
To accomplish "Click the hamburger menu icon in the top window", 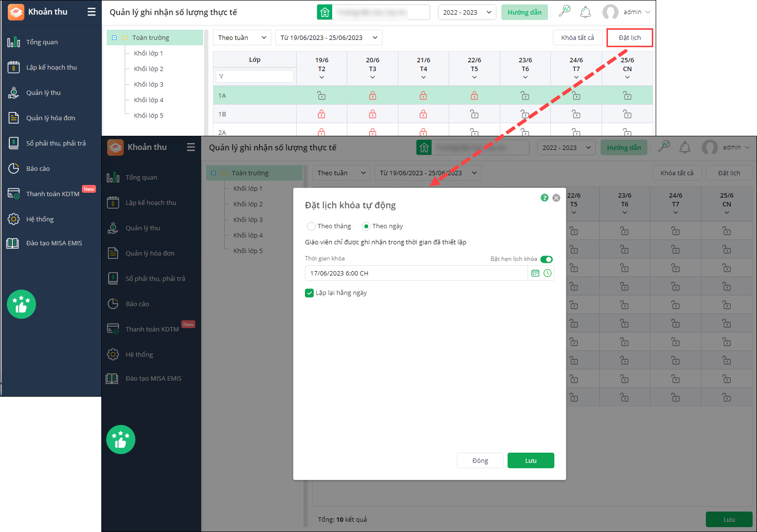I will click(91, 12).
